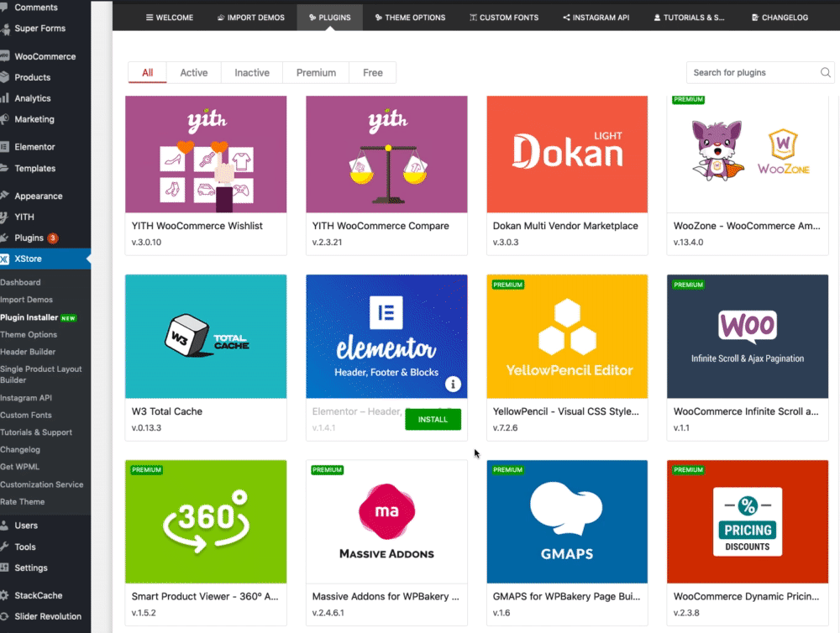Image resolution: width=840 pixels, height=633 pixels.
Task: Open Dokan Multi Vendor Marketplace thumbnail
Action: coord(567,154)
